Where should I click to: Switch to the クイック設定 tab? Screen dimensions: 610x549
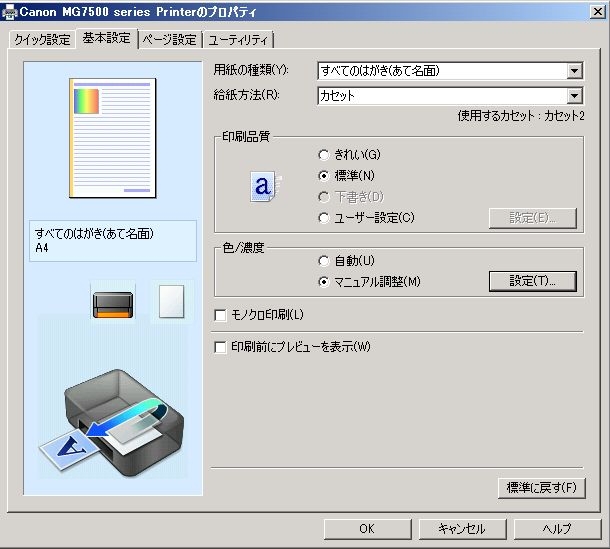[x=42, y=40]
